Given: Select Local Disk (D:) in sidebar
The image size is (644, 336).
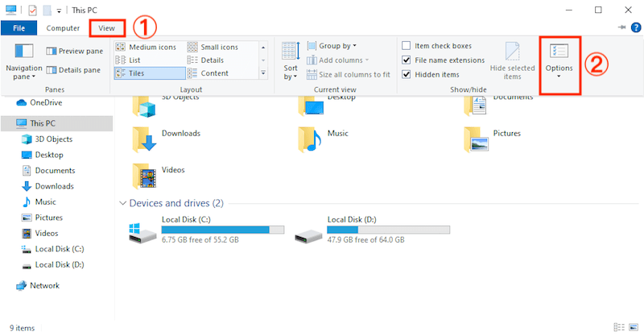Looking at the screenshot, I should point(52,264).
